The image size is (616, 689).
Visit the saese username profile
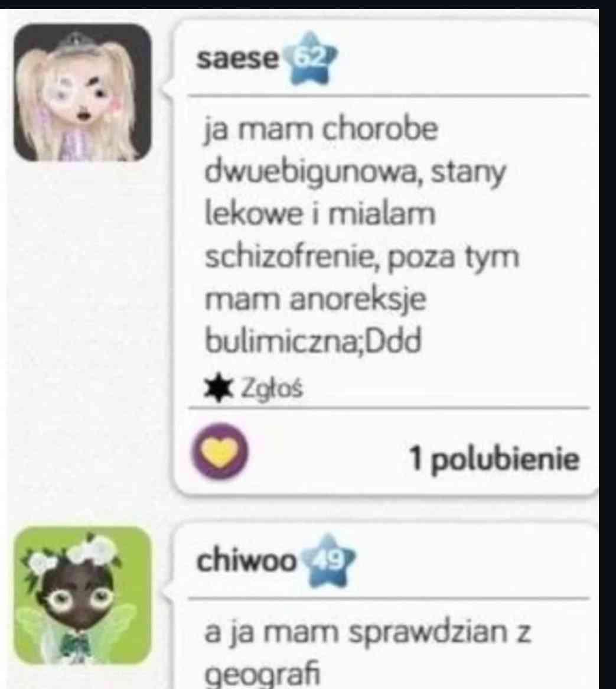[x=237, y=58]
